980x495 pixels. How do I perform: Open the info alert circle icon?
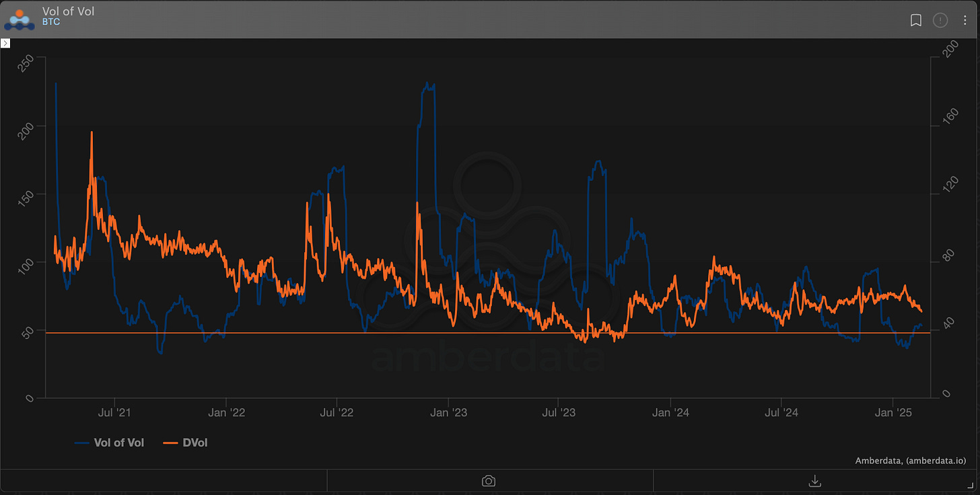point(940,20)
